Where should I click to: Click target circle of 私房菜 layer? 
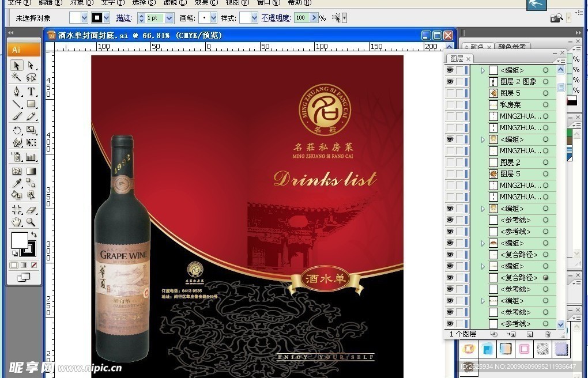tap(545, 105)
